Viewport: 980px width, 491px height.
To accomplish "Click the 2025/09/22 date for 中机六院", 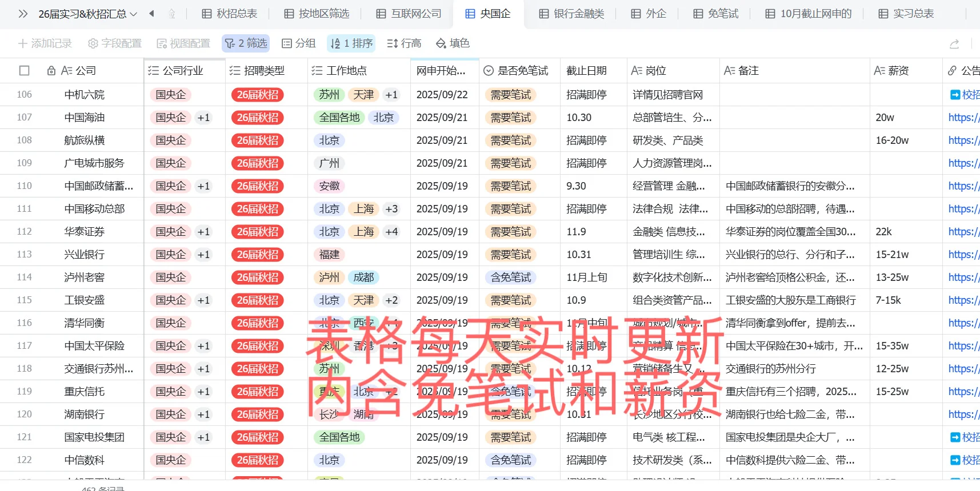I will pyautogui.click(x=442, y=95).
